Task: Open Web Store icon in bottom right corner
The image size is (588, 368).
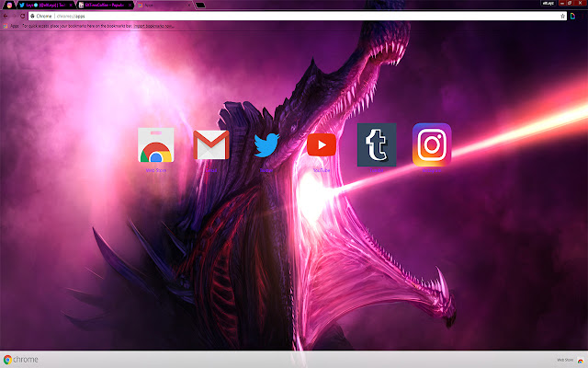Action: pyautogui.click(x=581, y=360)
